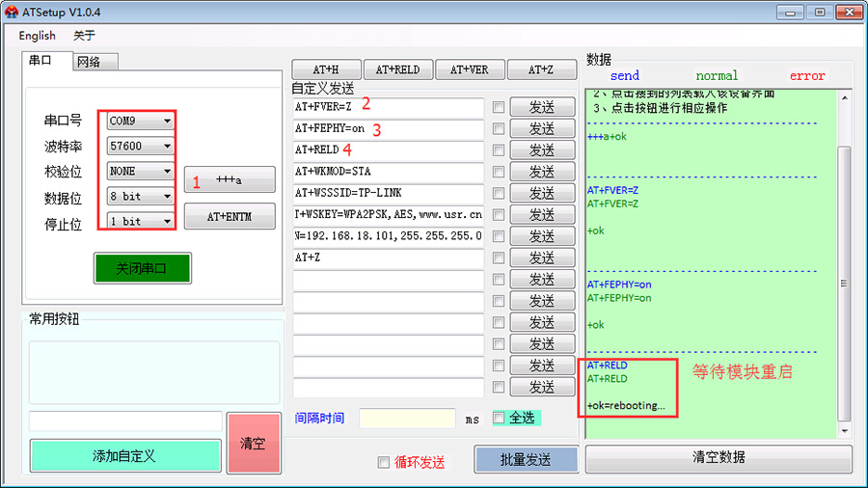Open the 校验位 NONE parity dropdown
Screen dimensions: 868x488
click(141, 172)
